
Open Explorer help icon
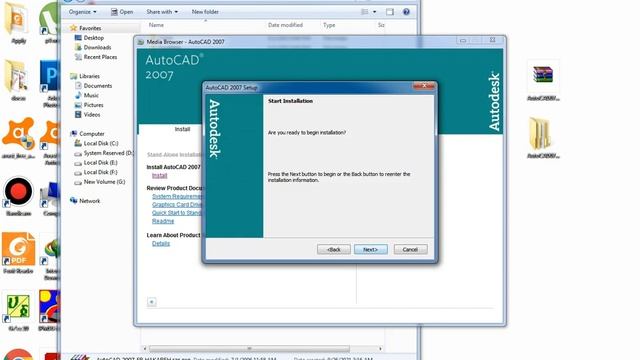pyautogui.click(x=406, y=12)
